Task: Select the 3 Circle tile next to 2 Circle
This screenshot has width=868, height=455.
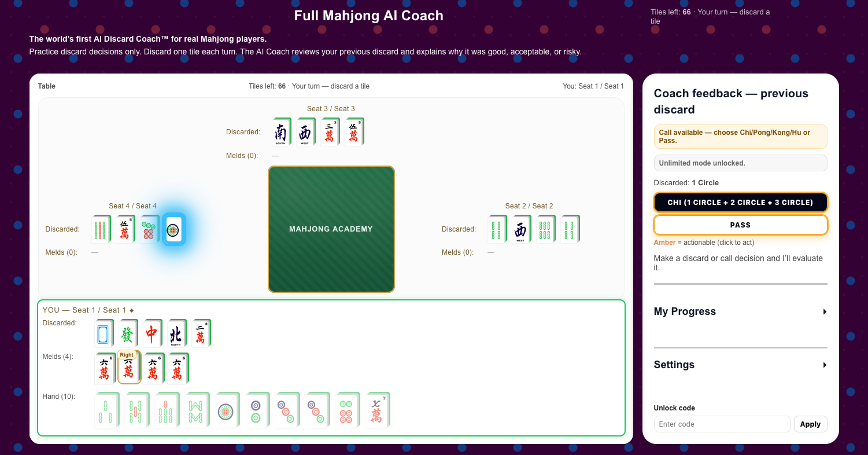Action: coord(287,410)
